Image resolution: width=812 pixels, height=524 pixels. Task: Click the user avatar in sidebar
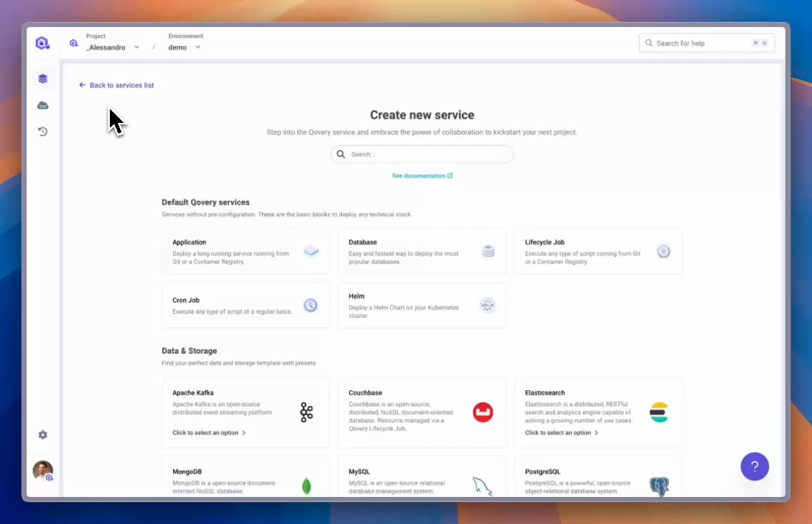43,471
